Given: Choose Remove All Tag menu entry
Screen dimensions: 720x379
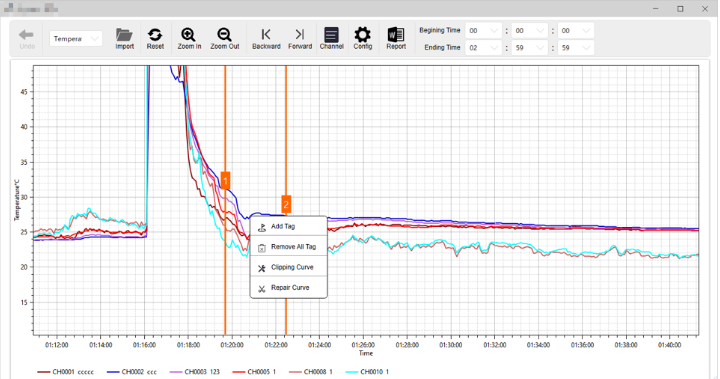Looking at the screenshot, I should point(288,247).
